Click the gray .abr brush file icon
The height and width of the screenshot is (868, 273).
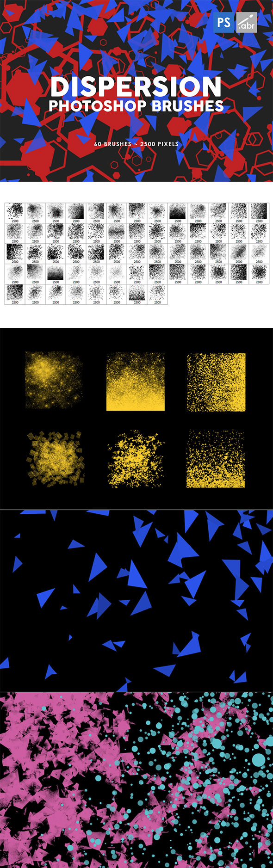point(247,22)
